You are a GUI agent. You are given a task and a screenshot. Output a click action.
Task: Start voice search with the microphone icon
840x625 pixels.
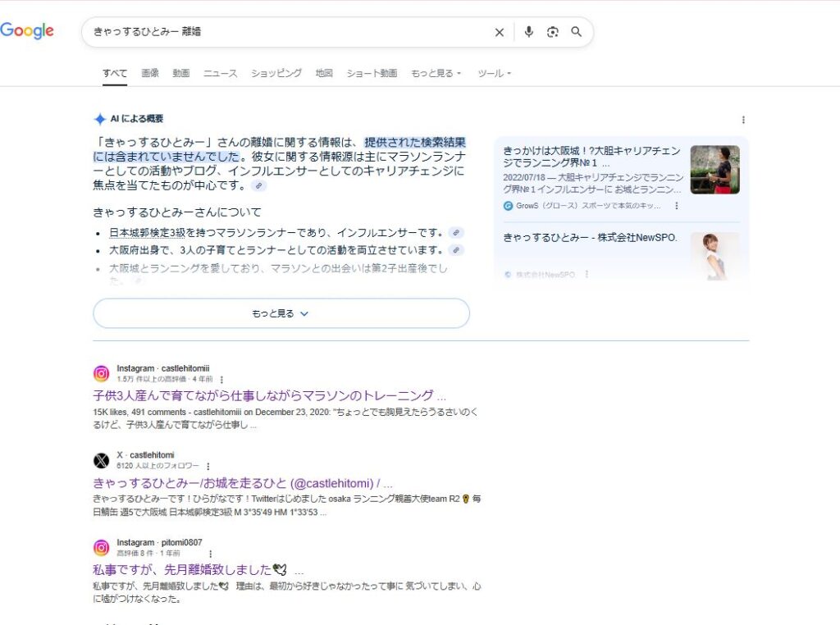tap(529, 32)
